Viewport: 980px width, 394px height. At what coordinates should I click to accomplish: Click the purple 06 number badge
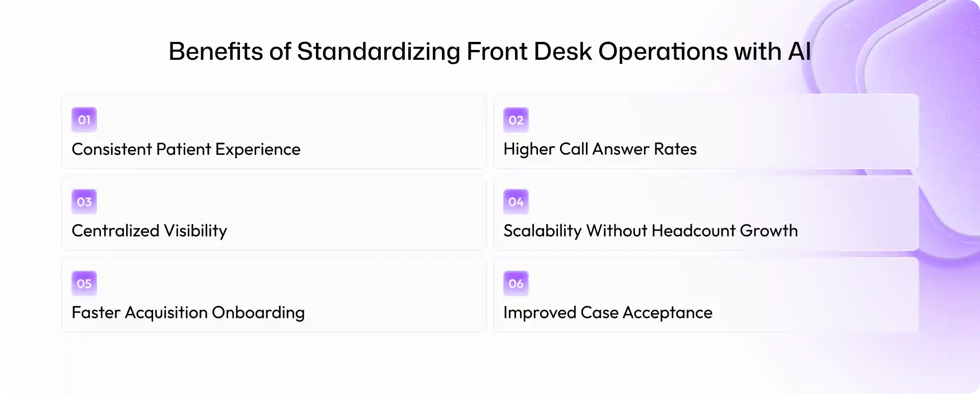pos(516,283)
